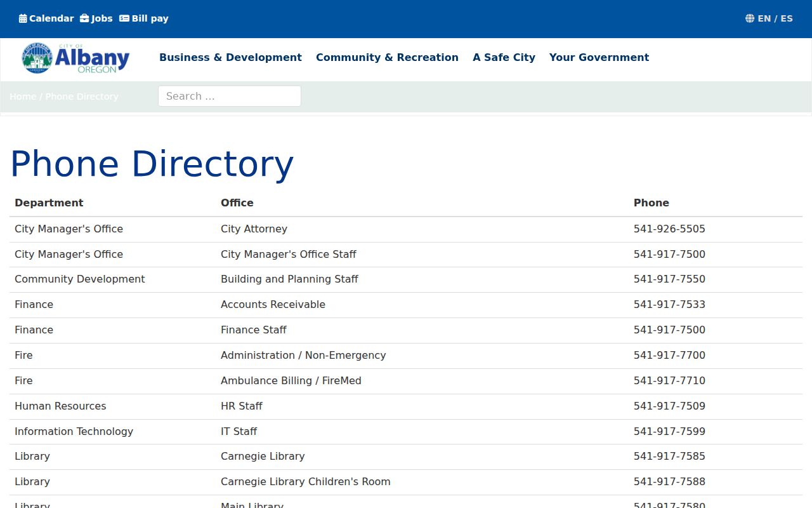812x508 pixels.
Task: Select phone number 541-917-7550
Action: [x=669, y=279]
